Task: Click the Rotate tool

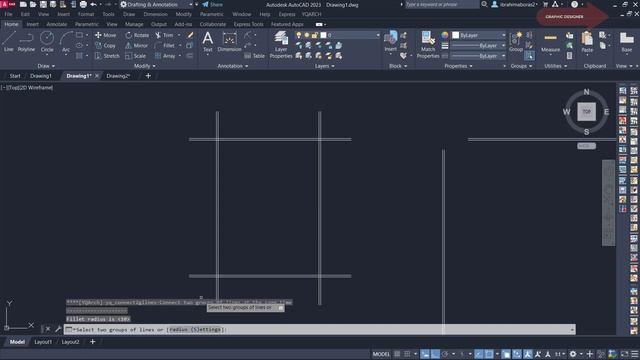Action: click(137, 35)
